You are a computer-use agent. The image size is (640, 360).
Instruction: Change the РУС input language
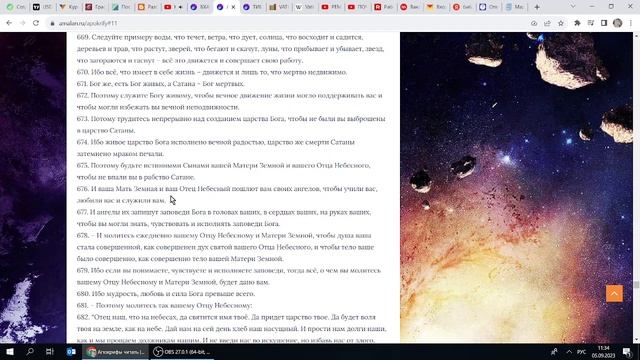coord(582,351)
